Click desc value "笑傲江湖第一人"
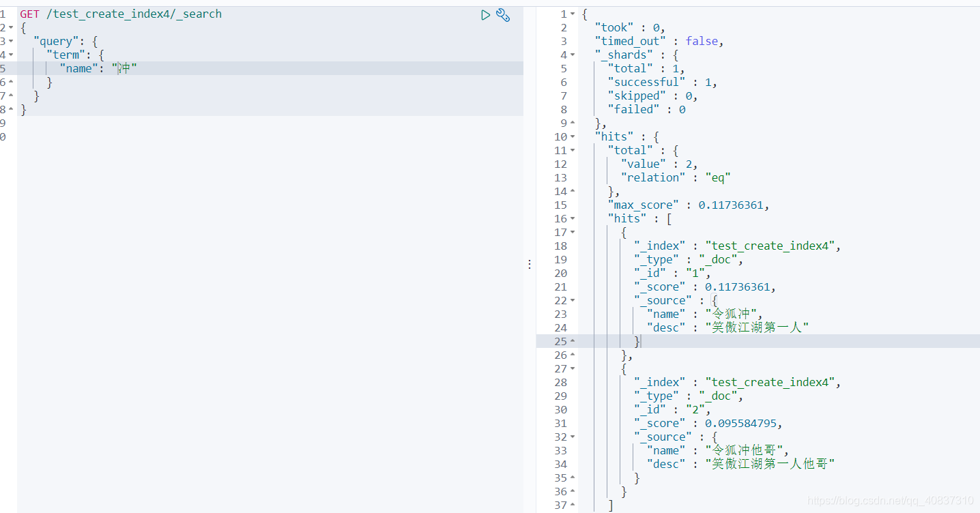This screenshot has width=980, height=513. click(x=757, y=327)
